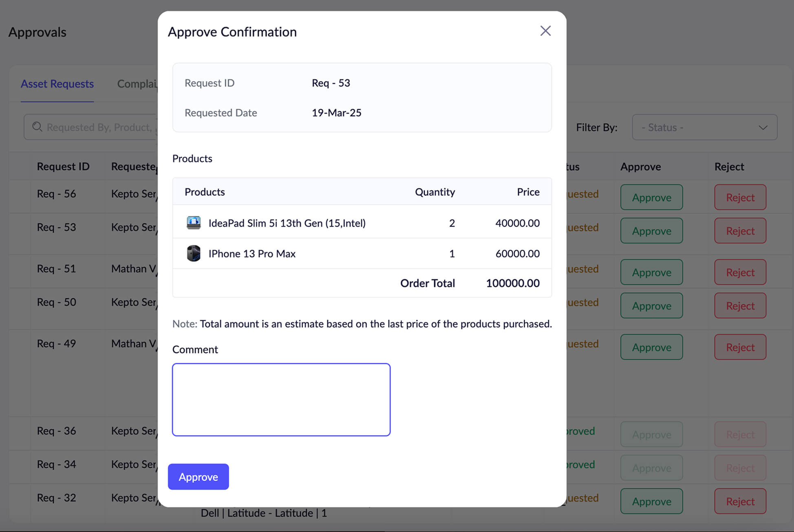Screen dimensions: 794x532
Task: Switch to the Asset Requests tab
Action: click(x=57, y=84)
